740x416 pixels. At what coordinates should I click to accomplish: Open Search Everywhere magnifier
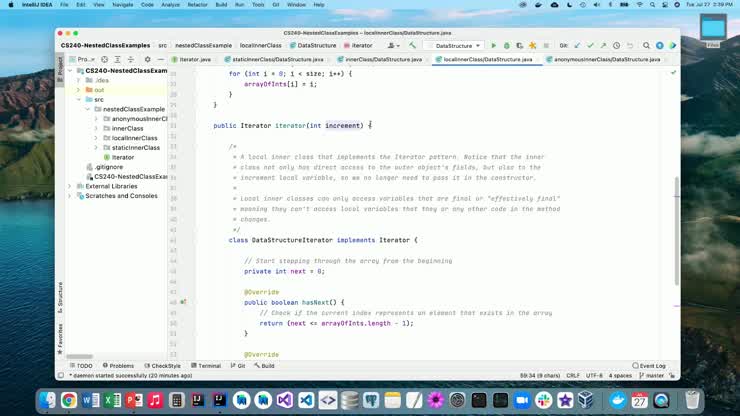coord(646,46)
